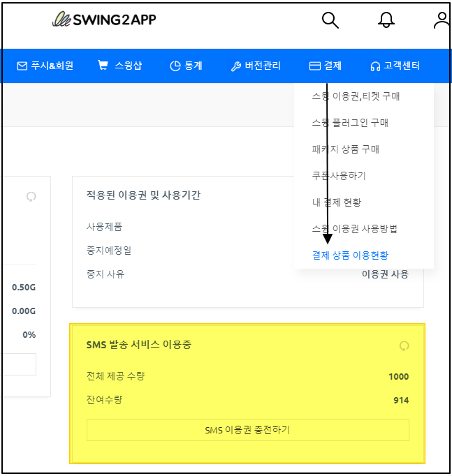Choose 패키지 상품 구매 in the dropdown
This screenshot has height=476, width=452.
tap(346, 149)
